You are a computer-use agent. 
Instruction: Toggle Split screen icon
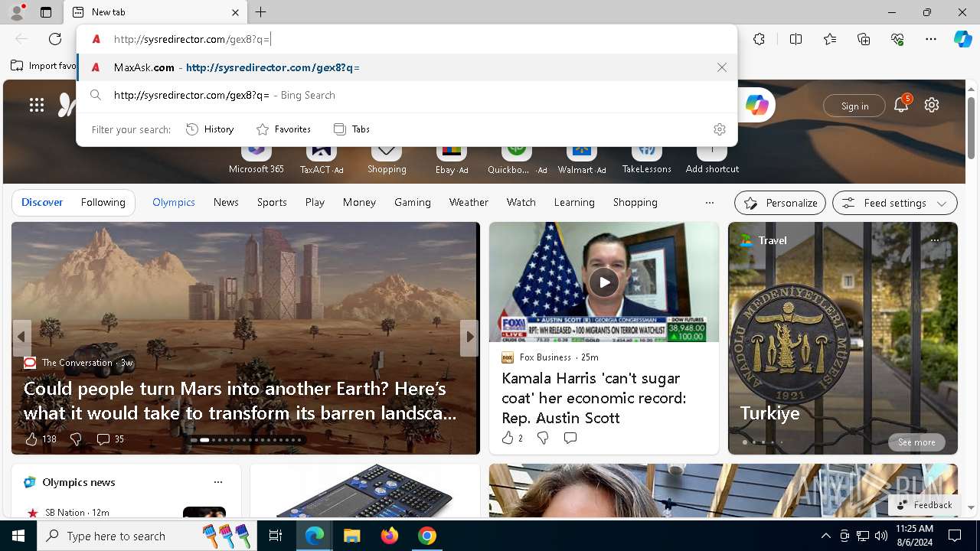[x=795, y=39]
